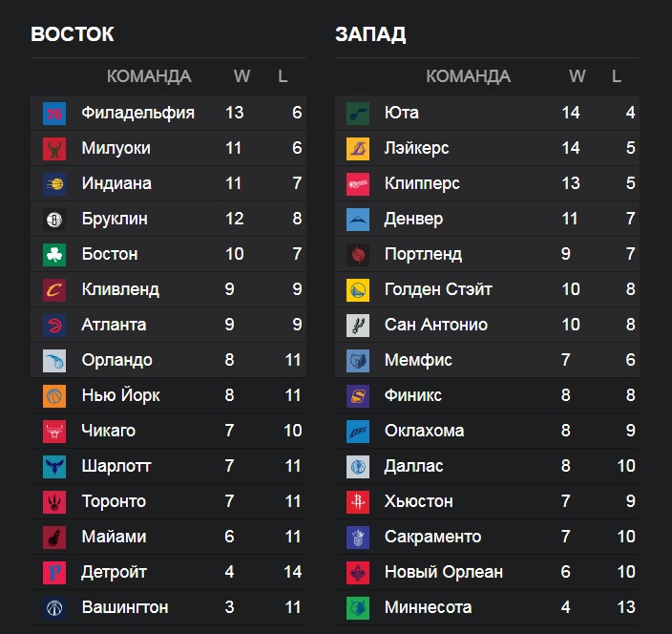Click the Milwaukee Bucks logo icon
This screenshot has width=672, height=634.
[x=54, y=148]
